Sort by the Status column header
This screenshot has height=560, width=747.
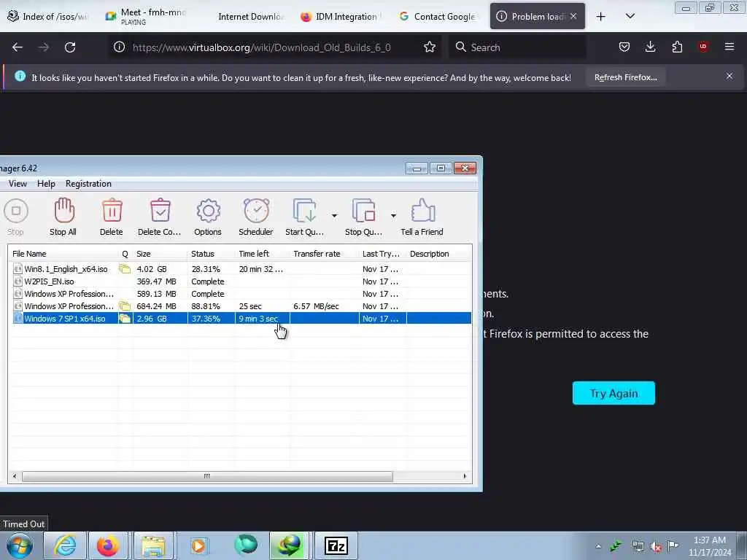(x=212, y=254)
